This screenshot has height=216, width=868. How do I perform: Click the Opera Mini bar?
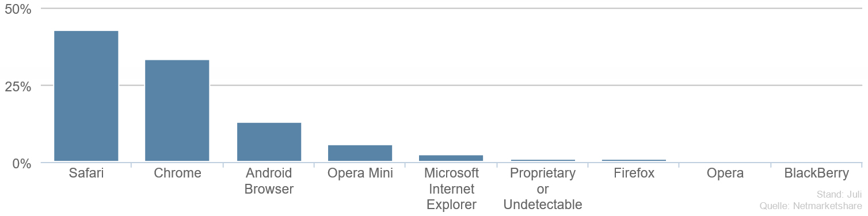coord(360,153)
